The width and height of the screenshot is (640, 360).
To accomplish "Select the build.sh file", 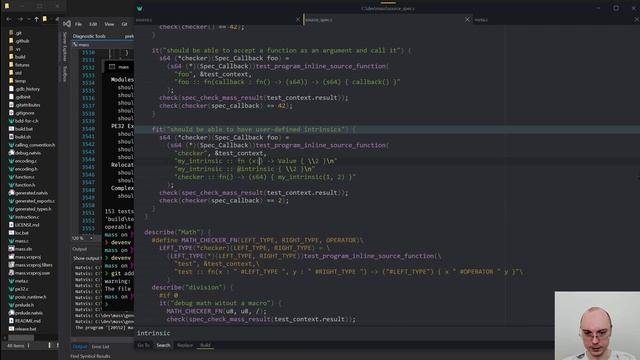I will pyautogui.click(x=20, y=137).
